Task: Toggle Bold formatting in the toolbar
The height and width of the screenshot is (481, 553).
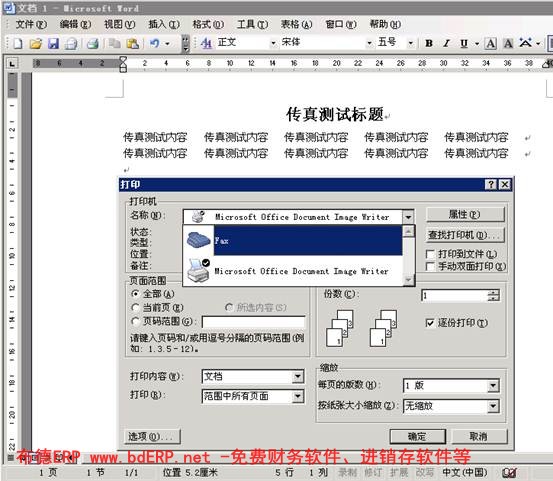Action: tap(429, 43)
